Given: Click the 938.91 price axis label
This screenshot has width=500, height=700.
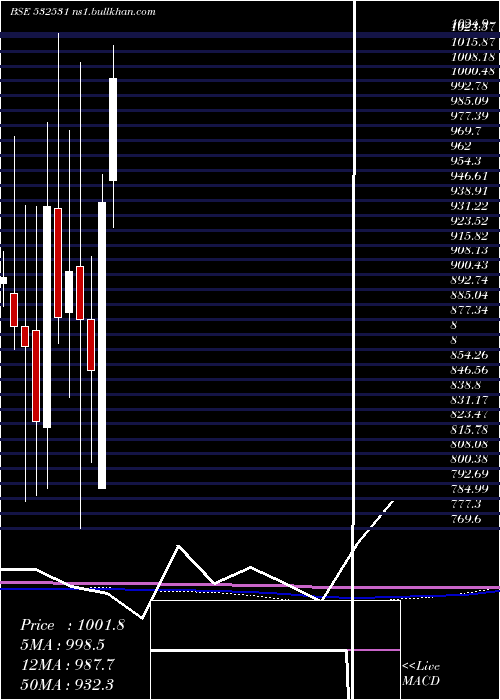Looking at the screenshot, I should (469, 191).
